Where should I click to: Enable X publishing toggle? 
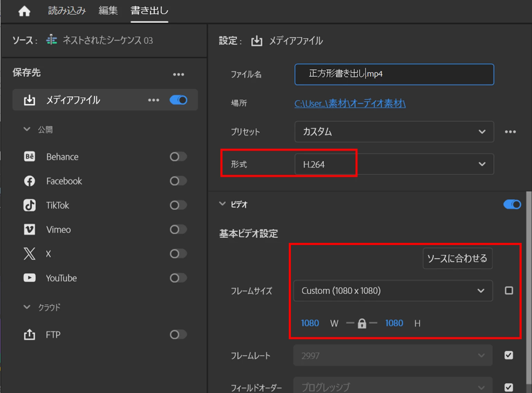tap(178, 254)
